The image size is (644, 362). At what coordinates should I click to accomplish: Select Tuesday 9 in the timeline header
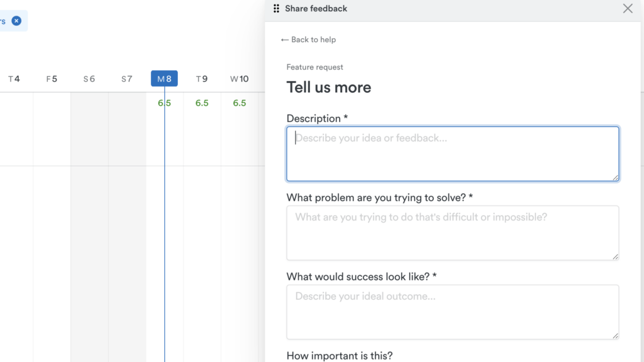coord(202,79)
